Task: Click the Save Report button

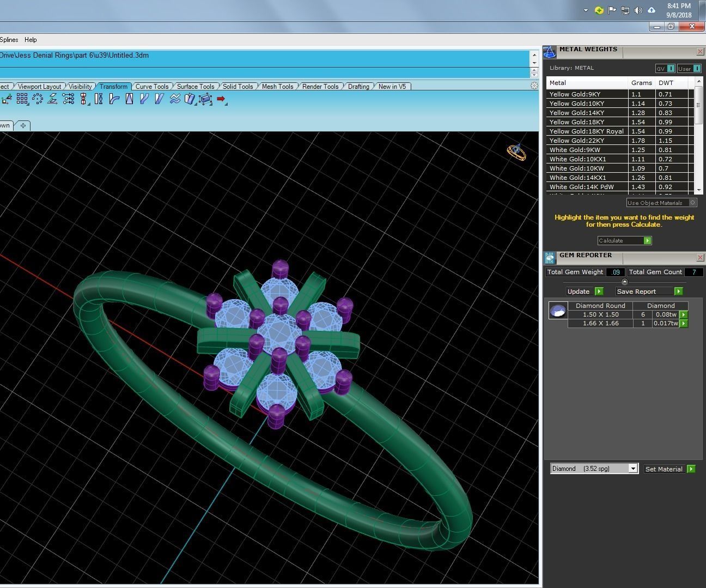Action: click(649, 292)
